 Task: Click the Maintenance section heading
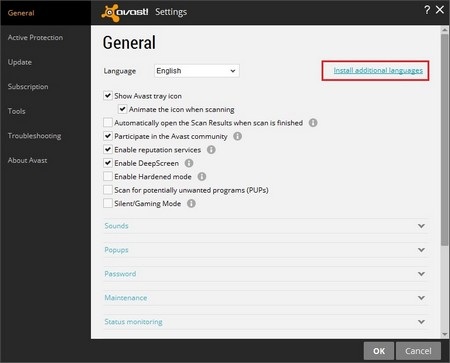tap(126, 298)
